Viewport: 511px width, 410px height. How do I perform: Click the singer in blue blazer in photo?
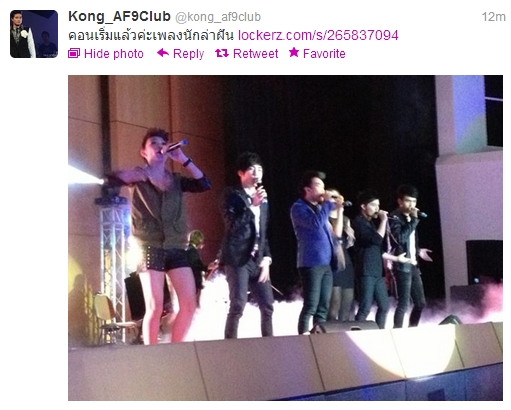pyautogui.click(x=313, y=250)
